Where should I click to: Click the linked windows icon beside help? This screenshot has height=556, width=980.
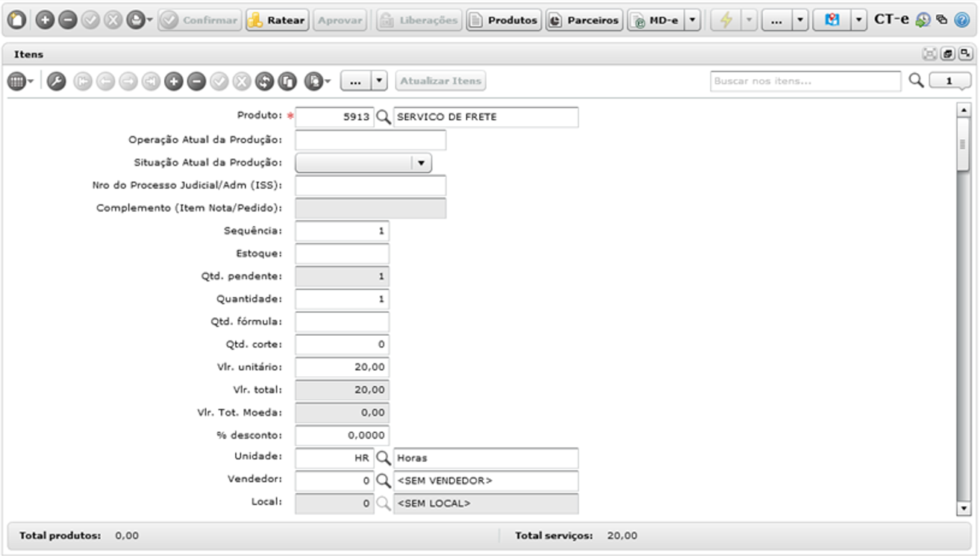tap(941, 21)
